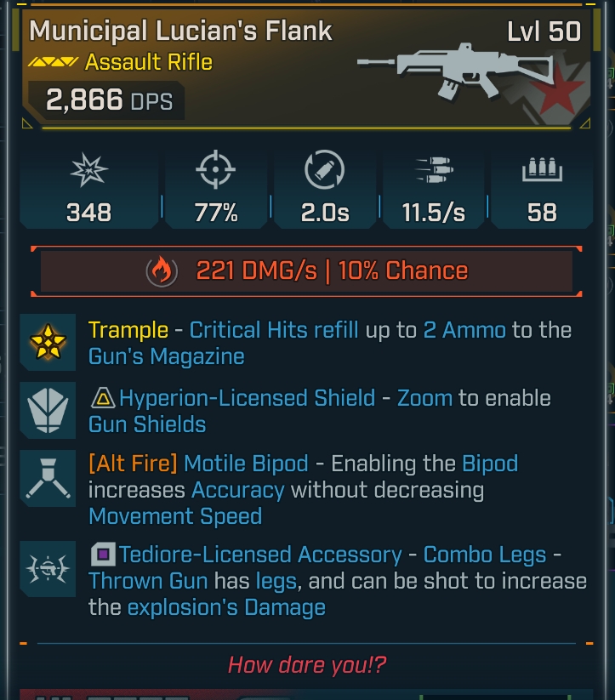Click the Movement Speed keyword
The width and height of the screenshot is (615, 700).
click(175, 516)
